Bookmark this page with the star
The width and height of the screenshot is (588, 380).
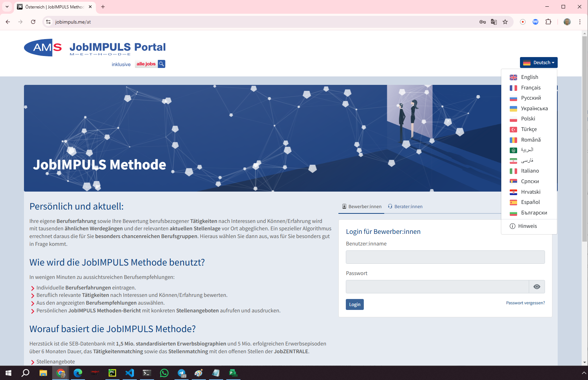pyautogui.click(x=505, y=22)
